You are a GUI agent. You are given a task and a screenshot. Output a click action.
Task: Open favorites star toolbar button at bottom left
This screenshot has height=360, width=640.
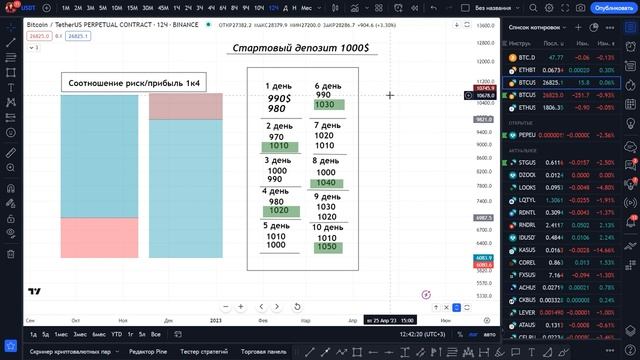11,346
